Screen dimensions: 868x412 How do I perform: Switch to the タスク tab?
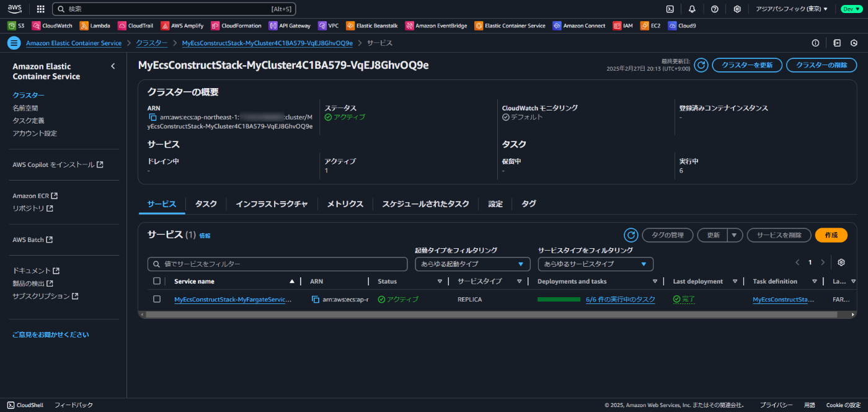point(206,204)
